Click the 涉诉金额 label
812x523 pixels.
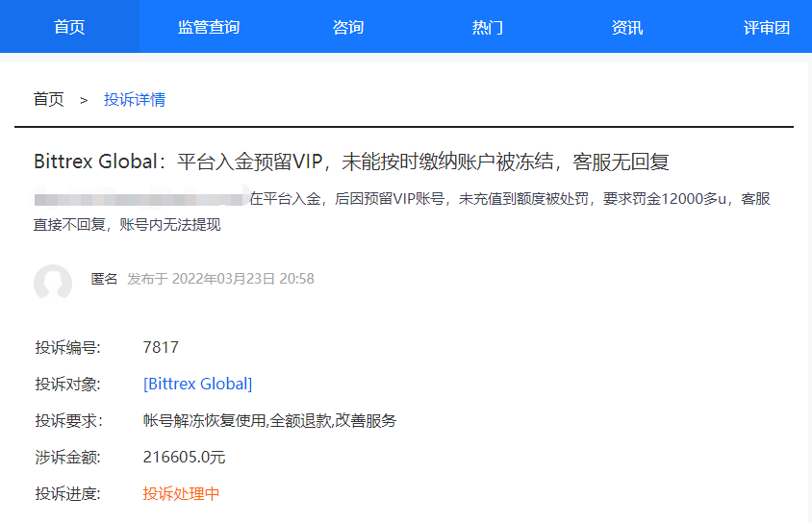67,458
